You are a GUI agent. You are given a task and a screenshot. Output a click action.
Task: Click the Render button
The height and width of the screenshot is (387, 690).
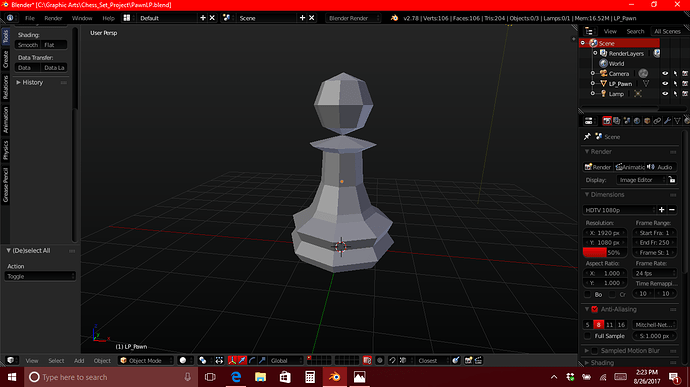(598, 167)
